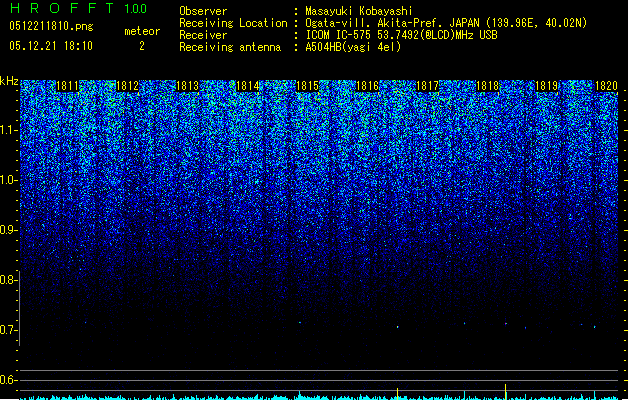Click the Receiving antenna label

point(230,47)
